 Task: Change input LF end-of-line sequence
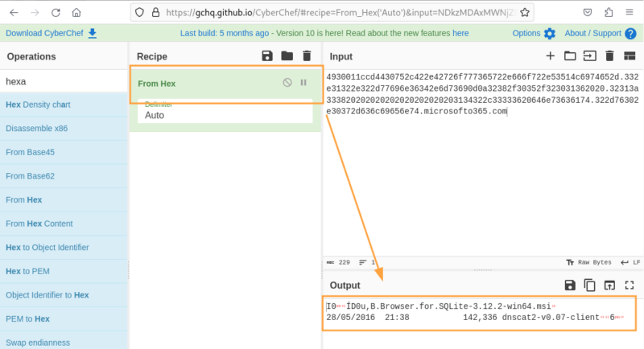click(x=630, y=262)
